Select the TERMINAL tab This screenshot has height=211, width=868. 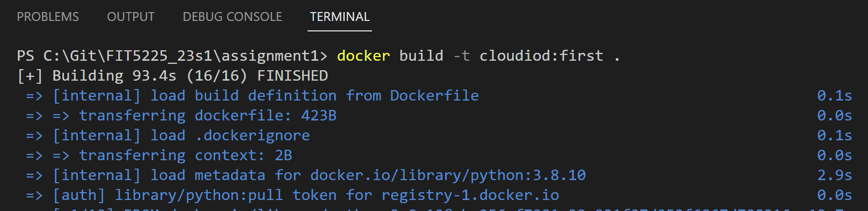[x=340, y=17]
